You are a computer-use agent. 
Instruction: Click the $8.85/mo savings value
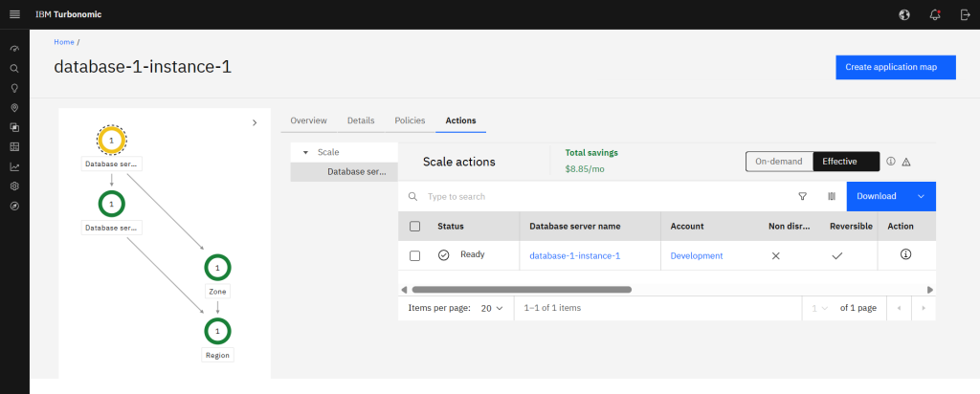[x=585, y=168]
